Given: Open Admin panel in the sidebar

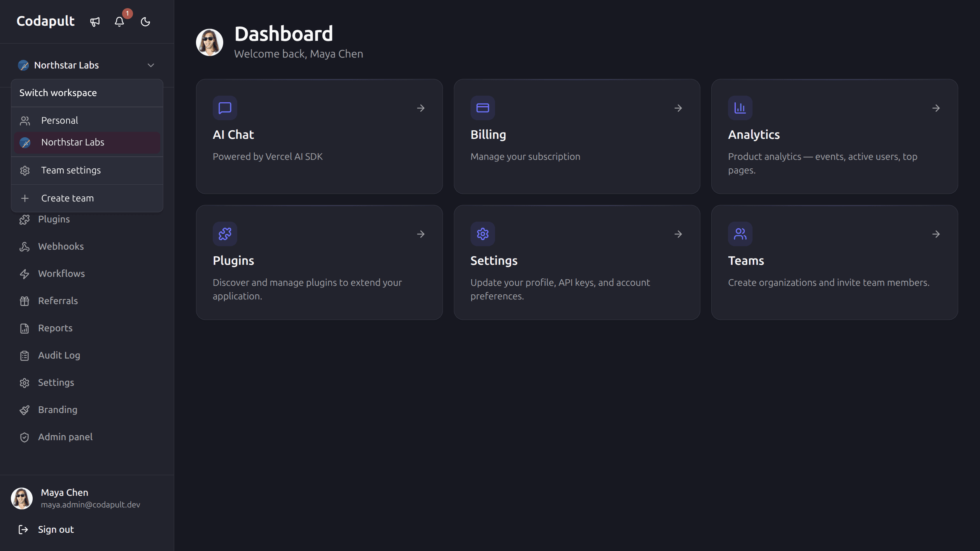Looking at the screenshot, I should [87, 437].
